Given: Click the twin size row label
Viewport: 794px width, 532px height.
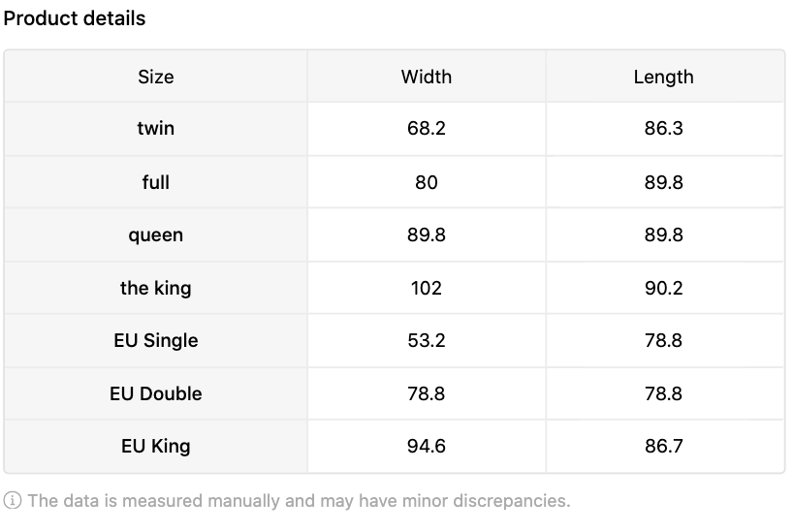Looking at the screenshot, I should 155,129.
